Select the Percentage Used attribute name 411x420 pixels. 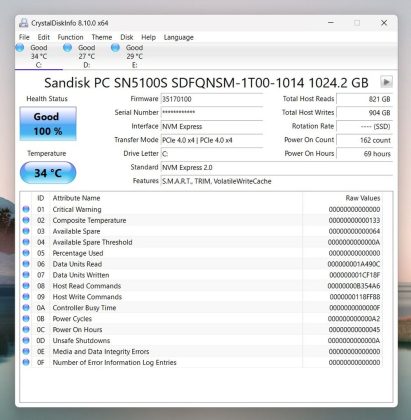78,253
